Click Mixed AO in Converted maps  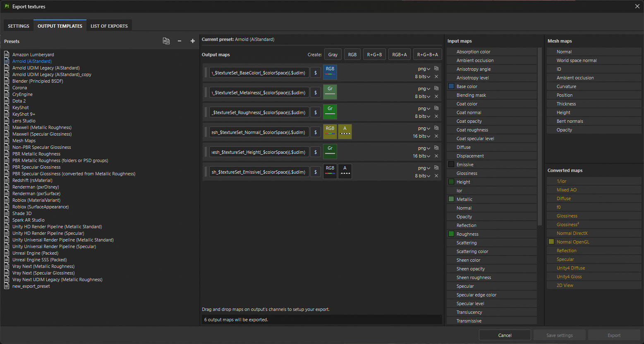coord(594,190)
